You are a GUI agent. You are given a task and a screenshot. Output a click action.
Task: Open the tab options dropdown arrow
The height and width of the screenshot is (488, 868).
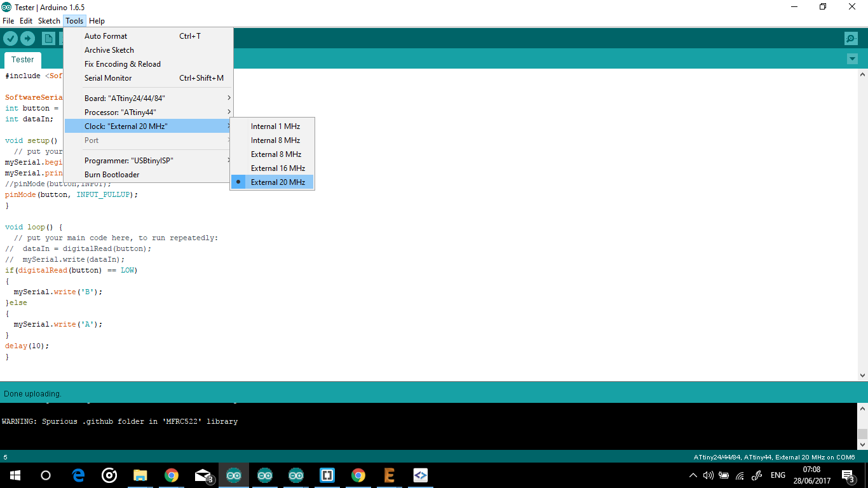[852, 59]
